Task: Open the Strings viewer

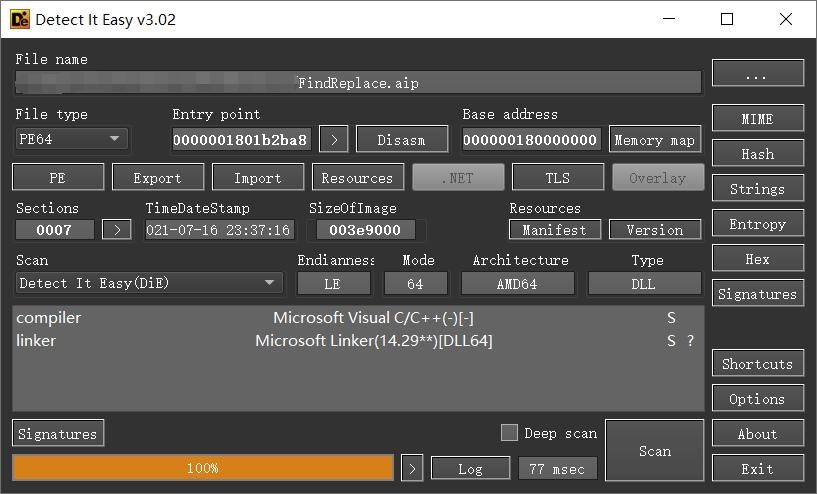Action: click(758, 189)
